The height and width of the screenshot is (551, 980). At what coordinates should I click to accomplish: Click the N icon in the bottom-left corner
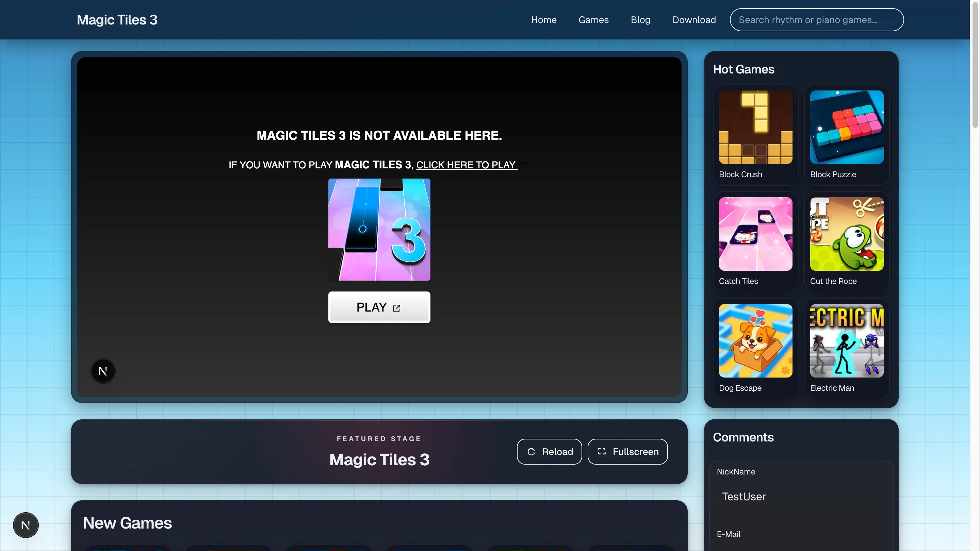[26, 525]
